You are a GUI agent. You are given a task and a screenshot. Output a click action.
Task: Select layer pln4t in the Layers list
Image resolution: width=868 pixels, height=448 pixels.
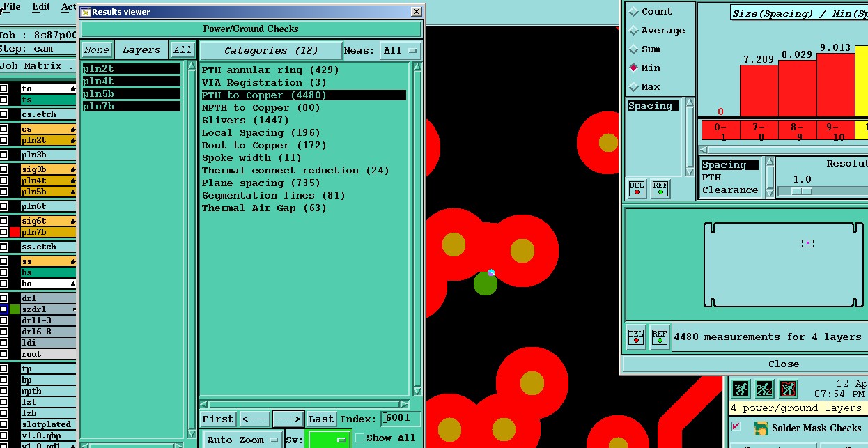pos(132,82)
